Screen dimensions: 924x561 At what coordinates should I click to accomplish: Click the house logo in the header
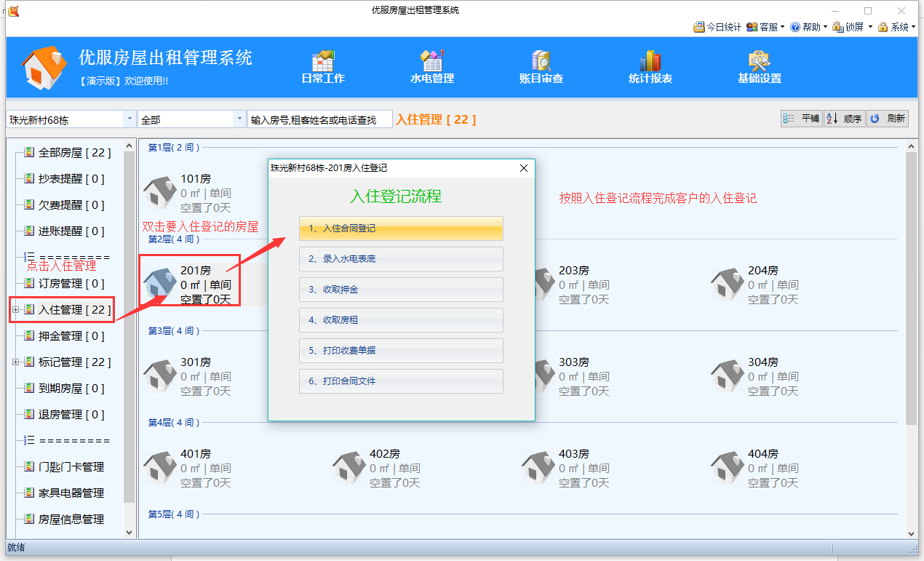(44, 68)
